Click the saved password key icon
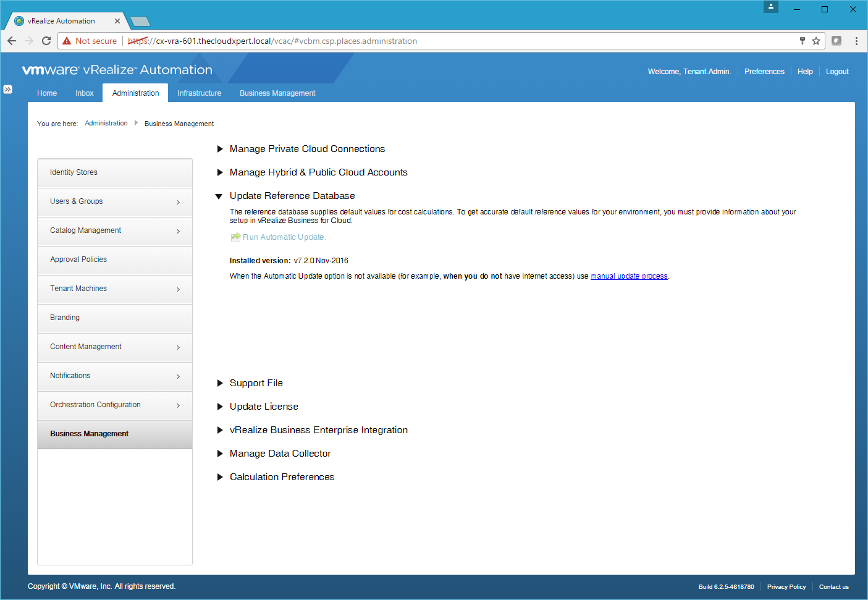This screenshot has width=868, height=600. [803, 41]
